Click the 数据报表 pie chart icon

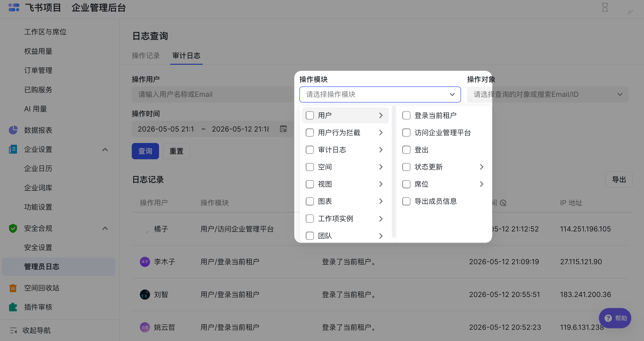pos(13,130)
